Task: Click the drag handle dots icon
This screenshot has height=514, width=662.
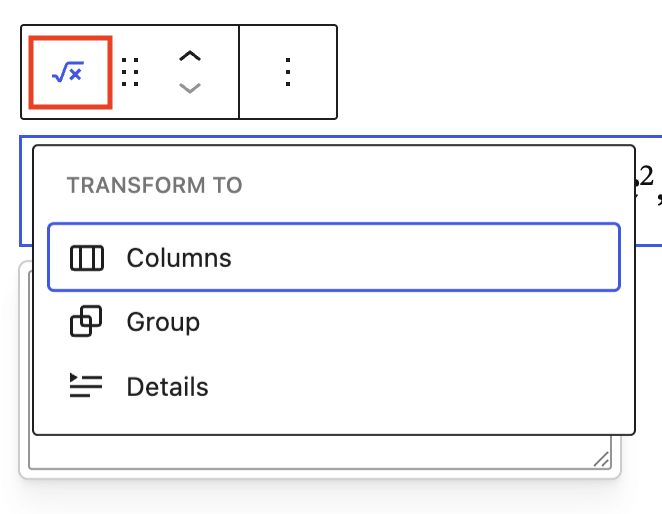Action: tap(130, 72)
